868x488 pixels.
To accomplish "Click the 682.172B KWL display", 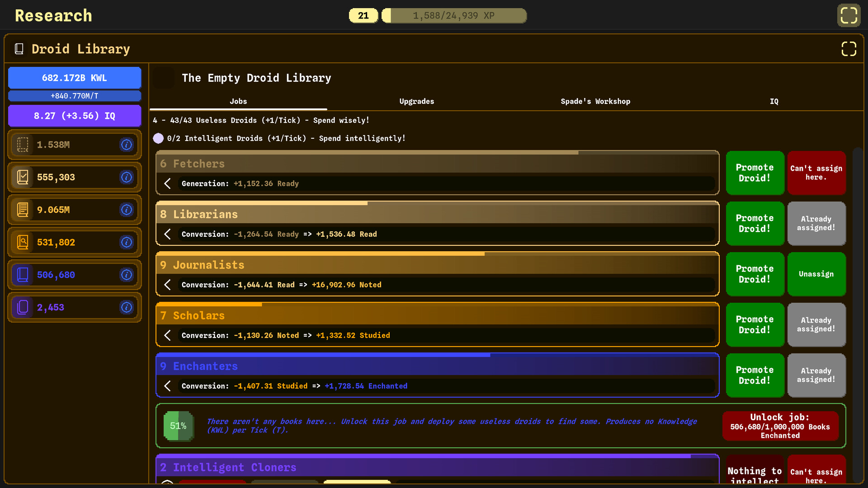I will 75,78.
